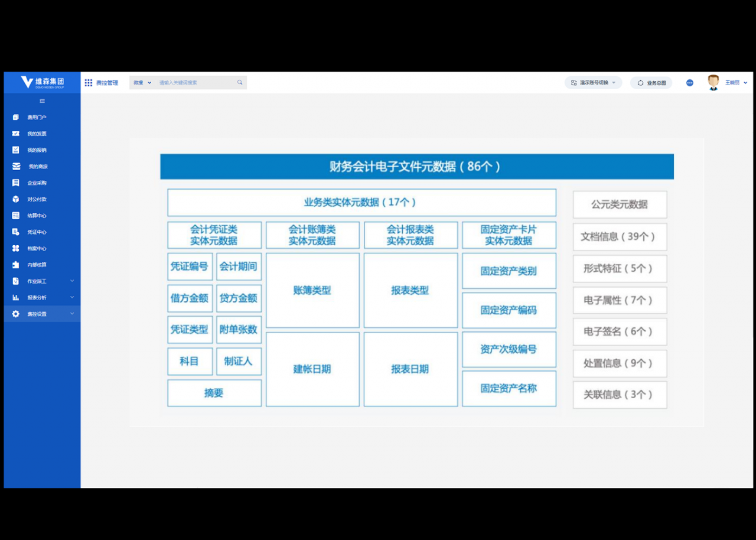This screenshot has height=540, width=756.
Task: Click the 业务类实体元数据（17个） box
Action: (361, 203)
